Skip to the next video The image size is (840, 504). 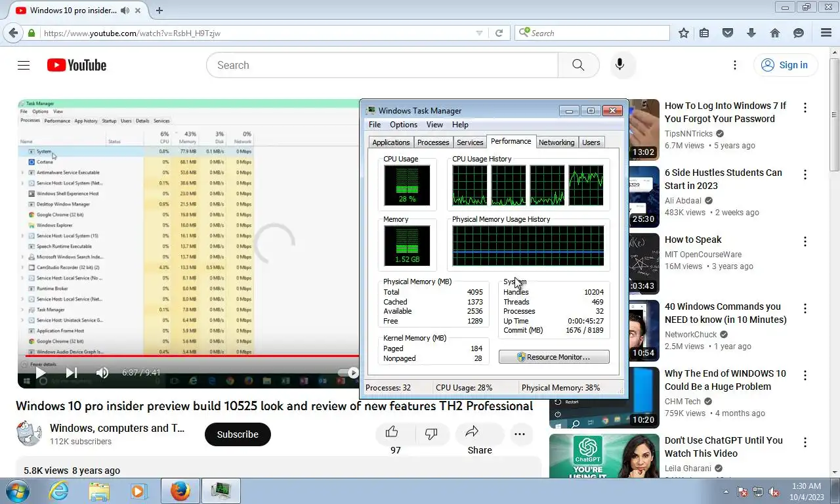point(72,373)
